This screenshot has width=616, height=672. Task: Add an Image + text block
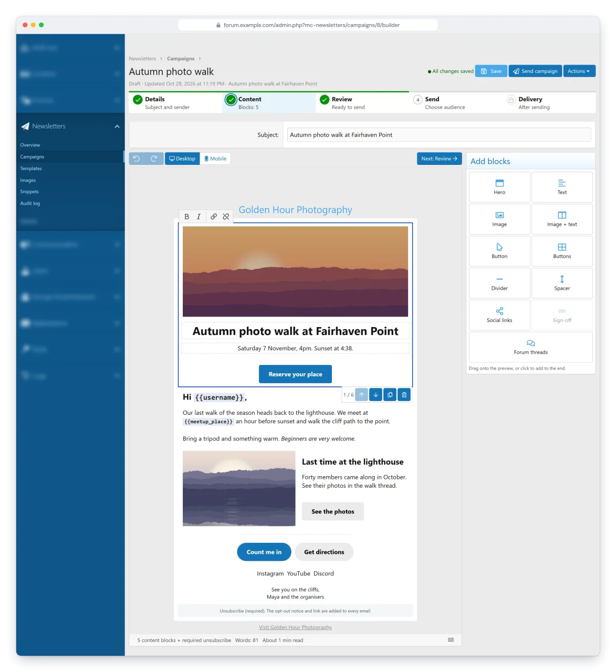click(562, 219)
